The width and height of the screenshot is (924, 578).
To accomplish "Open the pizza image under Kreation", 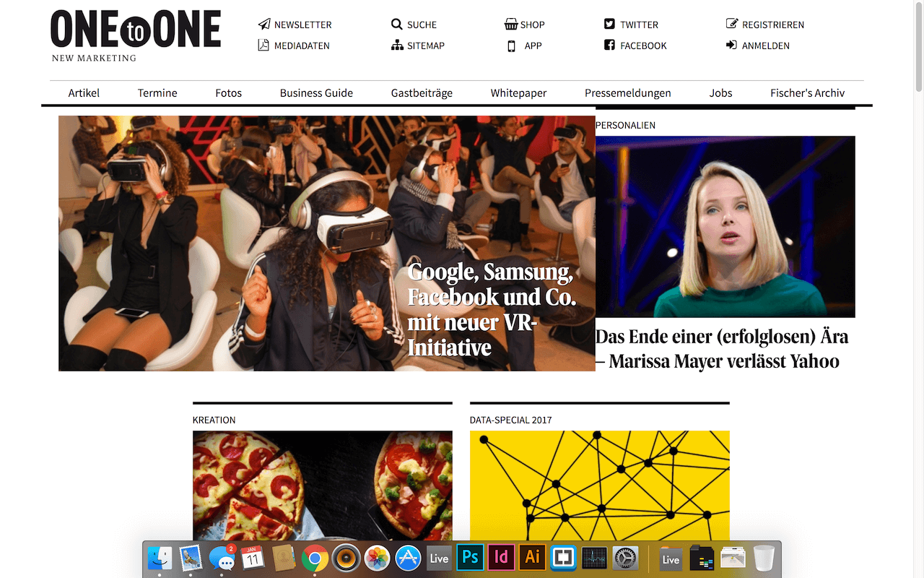I will 323,486.
